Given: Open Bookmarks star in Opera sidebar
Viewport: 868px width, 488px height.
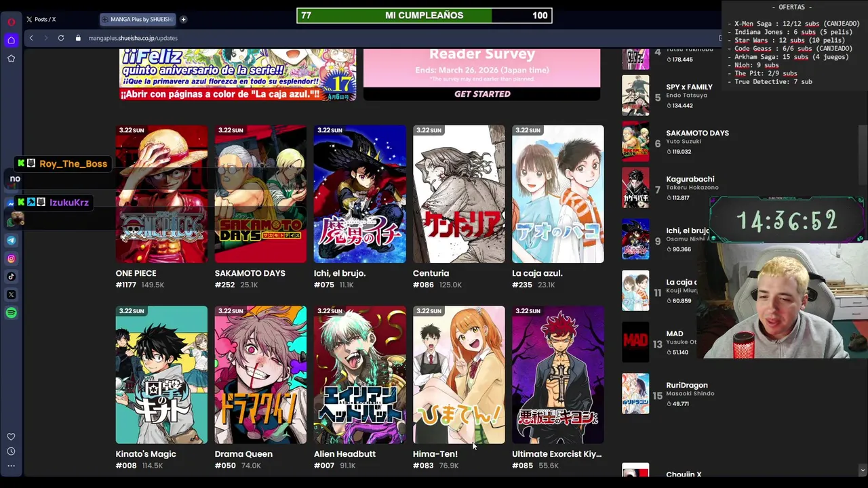Looking at the screenshot, I should pos(11,58).
